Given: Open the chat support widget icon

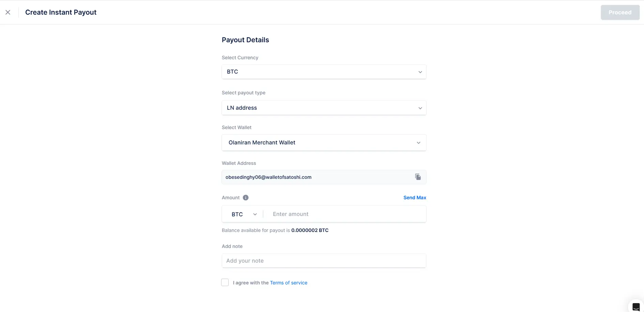Looking at the screenshot, I should pos(636,306).
